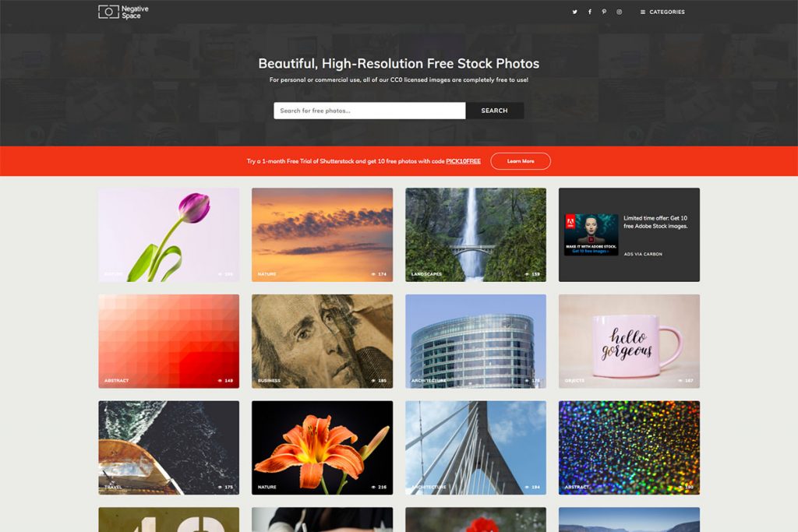Open the waterfall with bridge photo
This screenshot has width=798, height=532.
[476, 235]
